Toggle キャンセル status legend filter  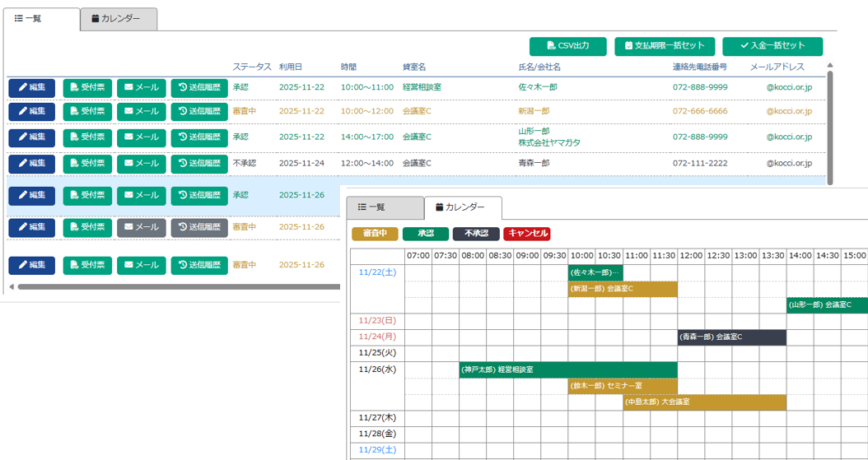(527, 234)
